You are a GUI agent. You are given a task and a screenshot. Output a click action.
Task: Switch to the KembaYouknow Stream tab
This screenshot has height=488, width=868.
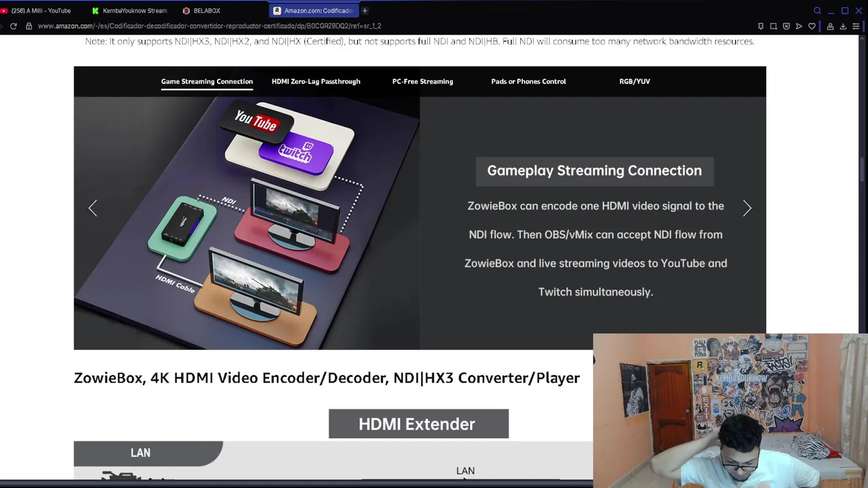pyautogui.click(x=130, y=11)
